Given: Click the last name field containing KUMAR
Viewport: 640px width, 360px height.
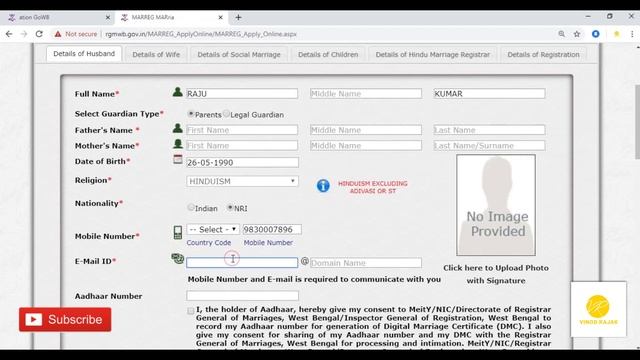Looking at the screenshot, I should (x=489, y=93).
